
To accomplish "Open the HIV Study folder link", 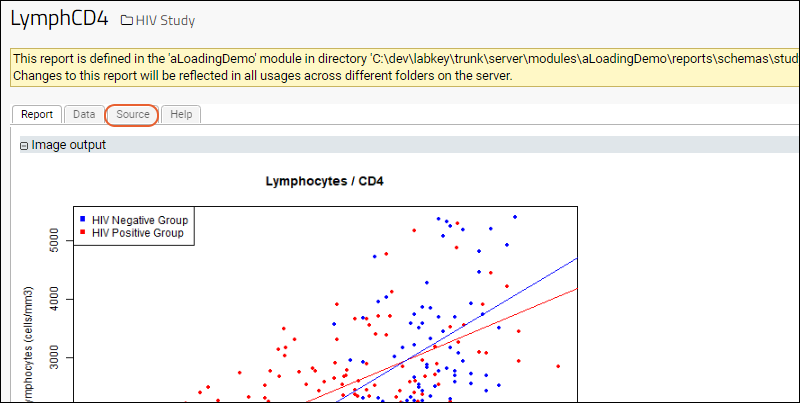I will coord(166,21).
